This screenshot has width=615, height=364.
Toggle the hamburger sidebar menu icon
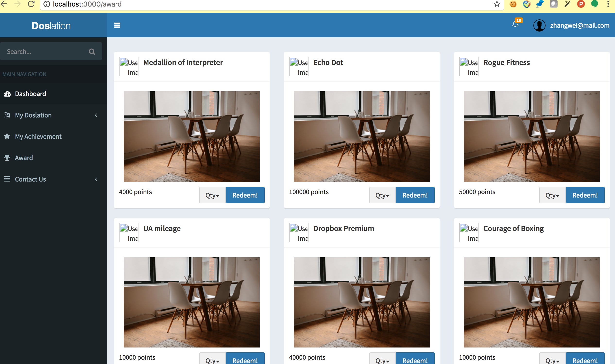click(117, 25)
